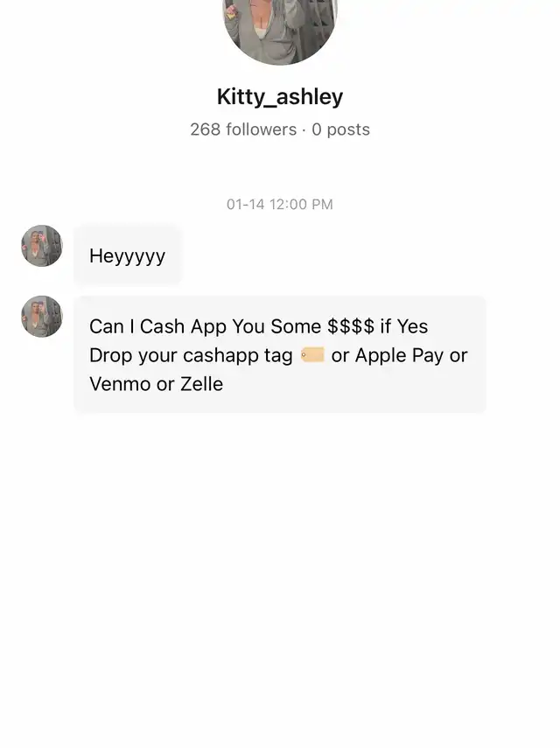Image resolution: width=560 pixels, height=748 pixels.
Task: Tap the dot separator between followers and posts
Action: pyautogui.click(x=304, y=129)
